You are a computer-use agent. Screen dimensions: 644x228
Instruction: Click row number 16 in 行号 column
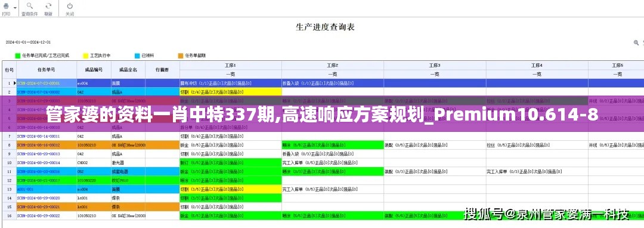9,215
